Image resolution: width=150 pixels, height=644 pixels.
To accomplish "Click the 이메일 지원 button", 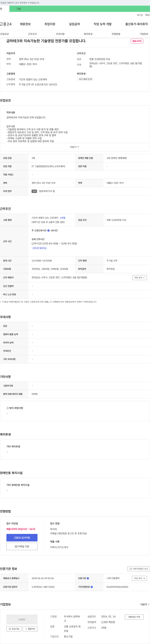I will click(x=22, y=546).
